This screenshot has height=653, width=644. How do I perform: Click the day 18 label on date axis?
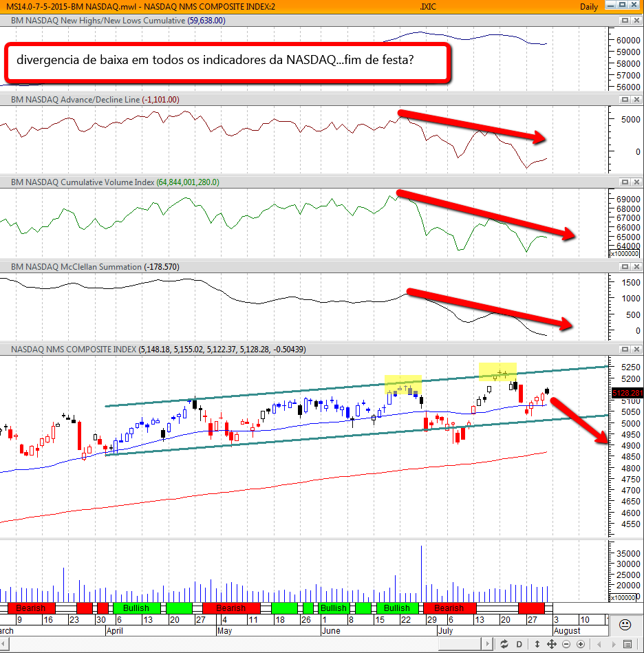(x=280, y=620)
